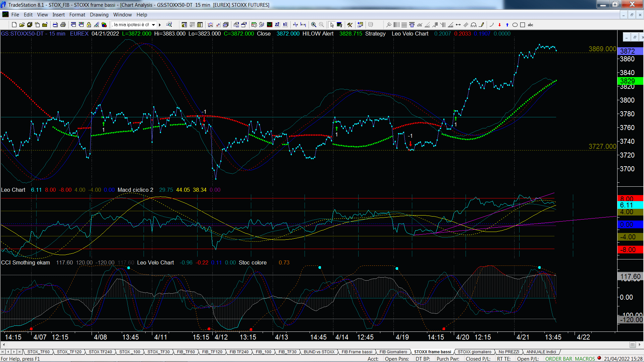This screenshot has height=362, width=644.
Task: Click horizontal scrollbar left arrow
Action: point(4,345)
